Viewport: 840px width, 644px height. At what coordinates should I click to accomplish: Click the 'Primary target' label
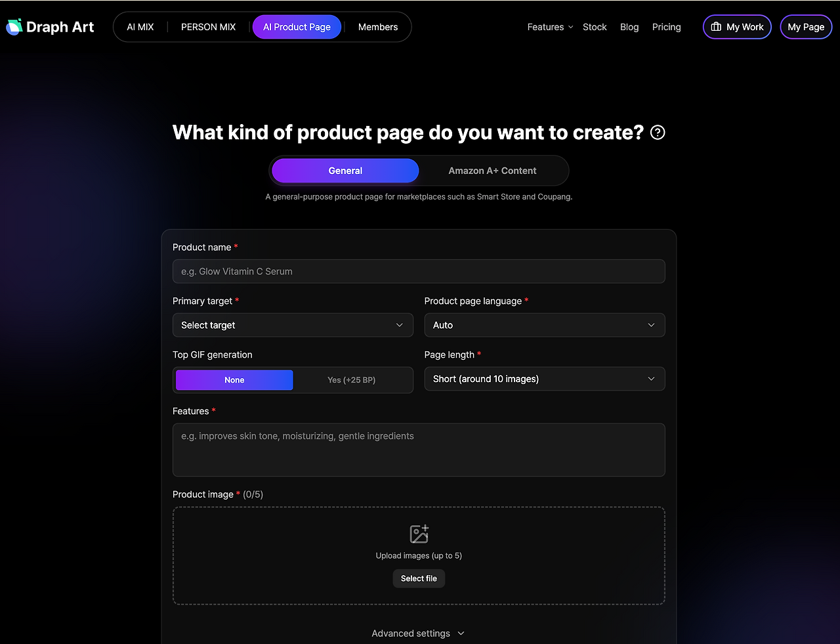coord(202,301)
